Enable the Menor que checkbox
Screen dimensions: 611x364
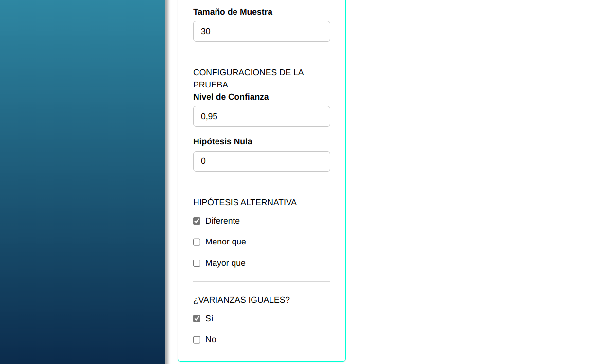[197, 242]
